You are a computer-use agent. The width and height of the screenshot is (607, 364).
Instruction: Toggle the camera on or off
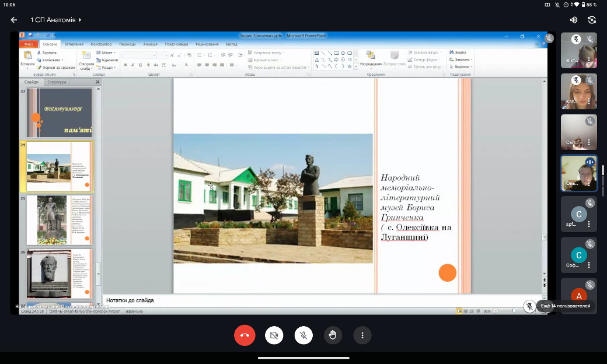[x=274, y=335]
